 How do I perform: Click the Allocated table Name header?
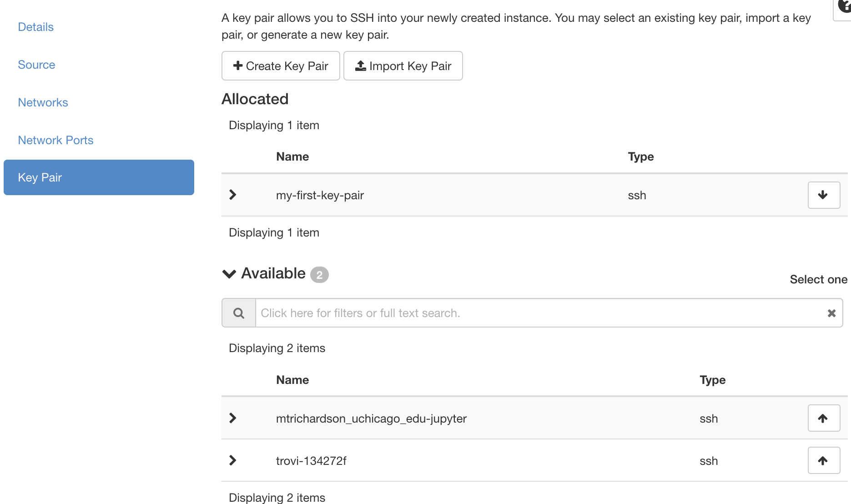point(292,156)
